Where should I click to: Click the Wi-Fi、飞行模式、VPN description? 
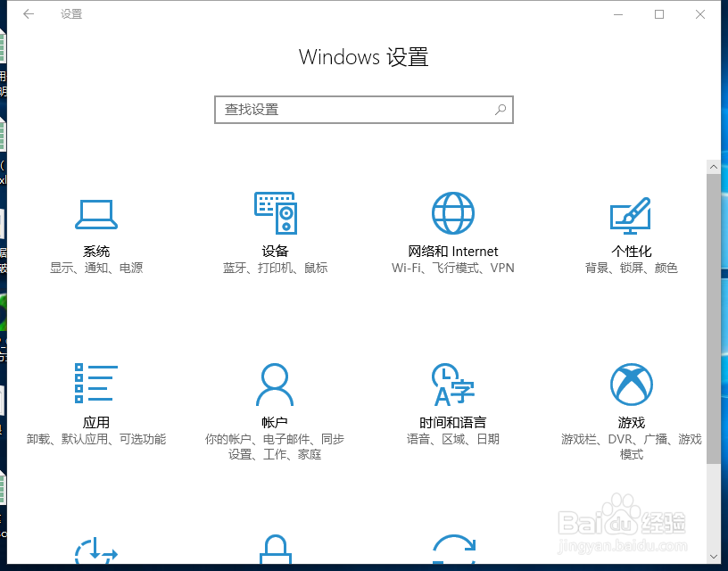(453, 268)
